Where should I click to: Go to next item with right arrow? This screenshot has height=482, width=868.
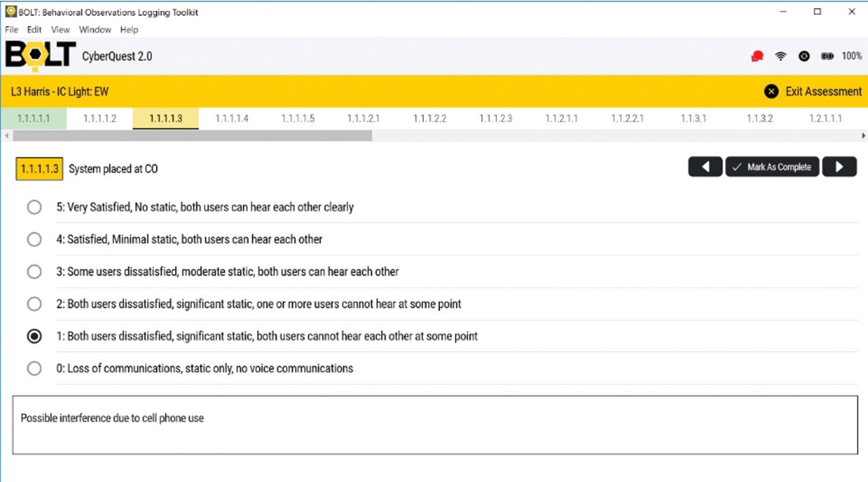[839, 167]
